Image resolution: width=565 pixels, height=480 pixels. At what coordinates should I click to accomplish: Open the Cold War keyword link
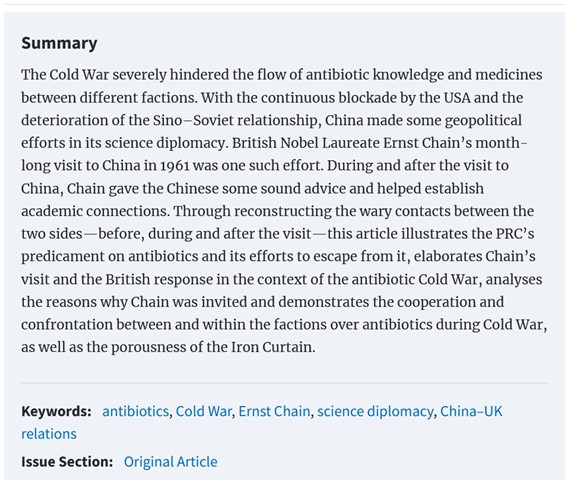click(x=204, y=411)
